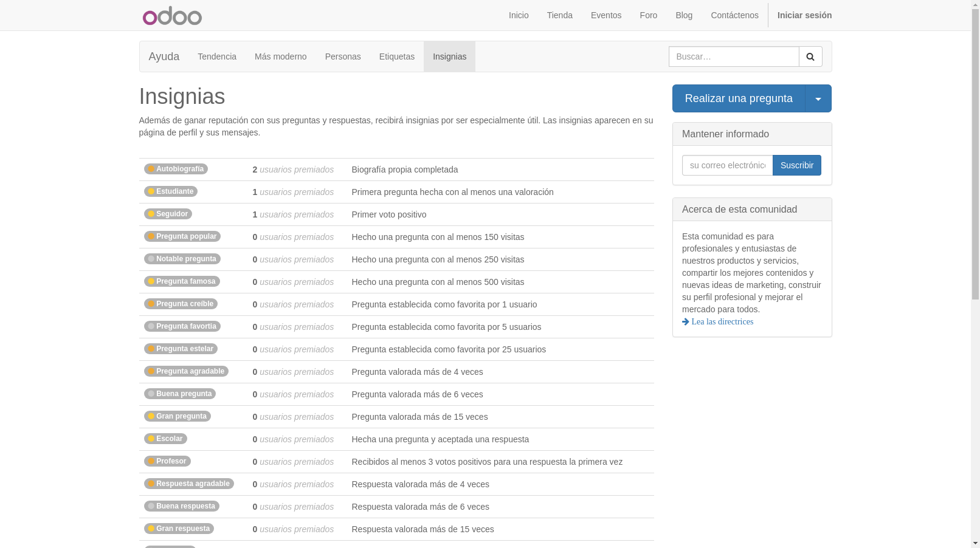Click Iniciar sesión link
The image size is (980, 548).
click(804, 15)
